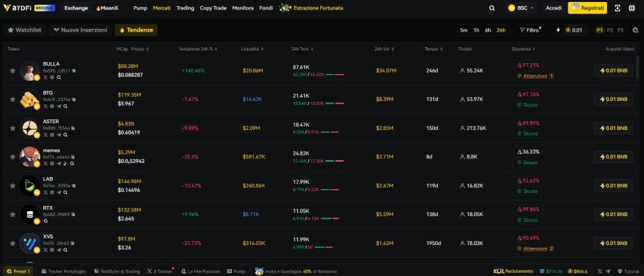
Task: Quick buy BULLA for 0.01 BNB
Action: pos(613,71)
